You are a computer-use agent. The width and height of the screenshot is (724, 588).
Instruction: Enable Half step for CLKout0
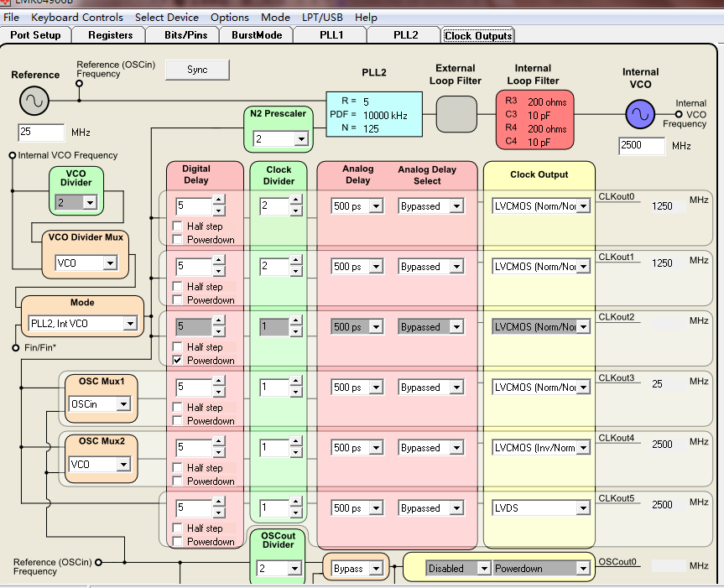click(x=177, y=226)
